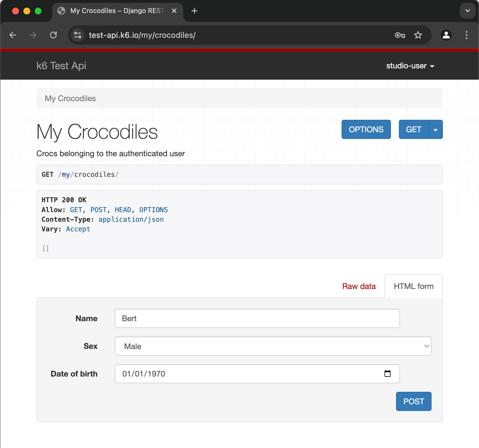Click the k6 Test Api brand link

61,66
